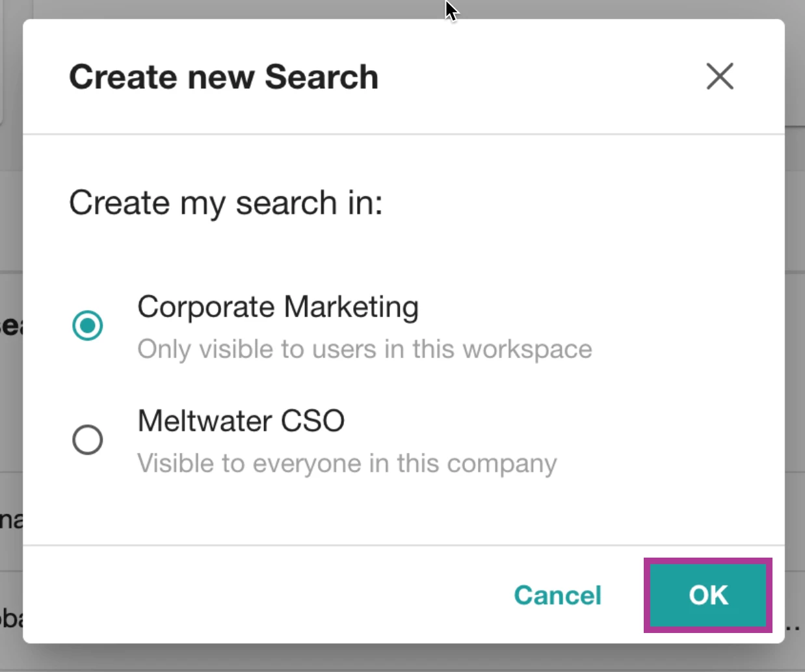Screen dimensions: 805x672
Task: Click "Only visible to users in this workspace" text
Action: 364,350
